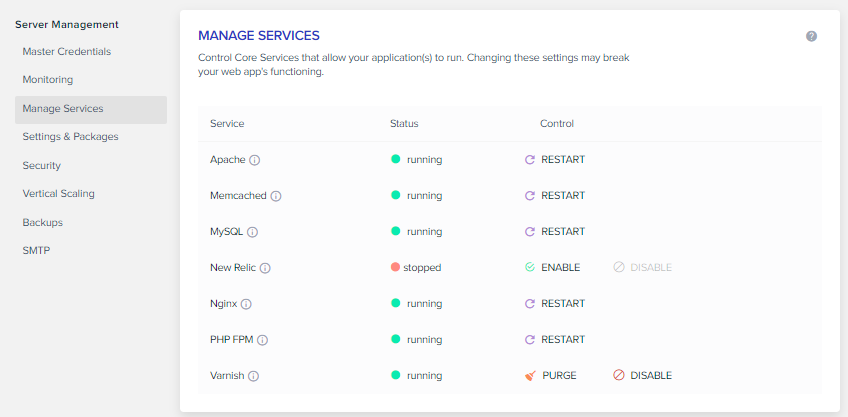Enable the New Relic service

tap(552, 267)
